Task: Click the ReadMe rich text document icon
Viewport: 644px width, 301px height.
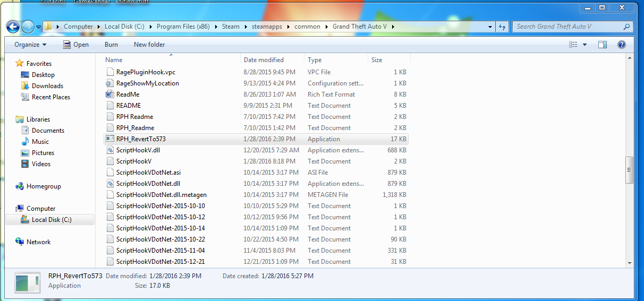Action: 110,94
